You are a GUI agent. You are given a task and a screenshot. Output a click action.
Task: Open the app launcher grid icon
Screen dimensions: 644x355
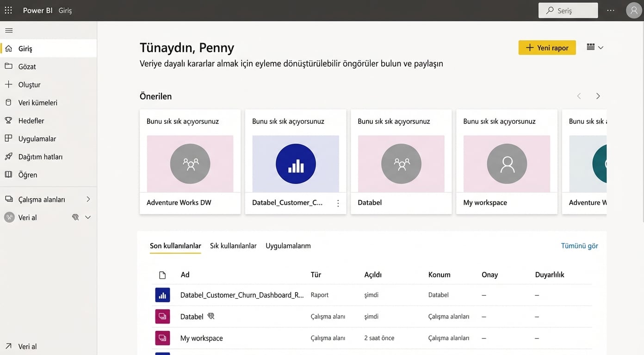point(8,10)
